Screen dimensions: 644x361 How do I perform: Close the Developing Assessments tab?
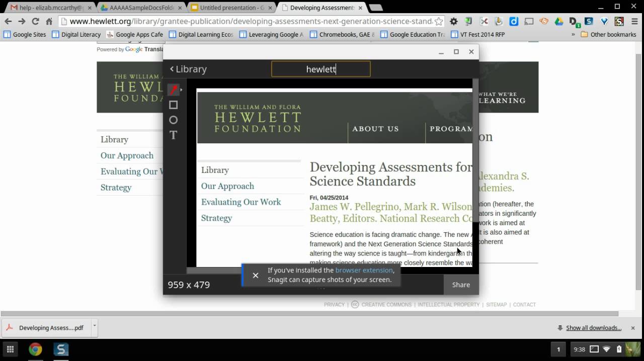tap(360, 8)
